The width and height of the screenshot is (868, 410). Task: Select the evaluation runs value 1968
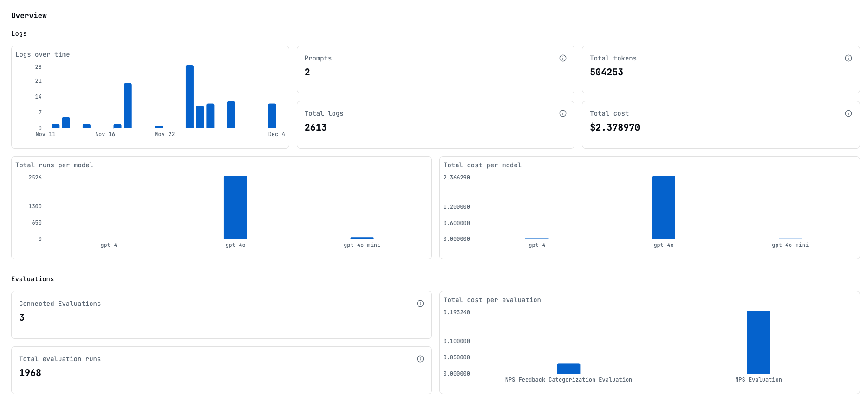click(x=30, y=373)
